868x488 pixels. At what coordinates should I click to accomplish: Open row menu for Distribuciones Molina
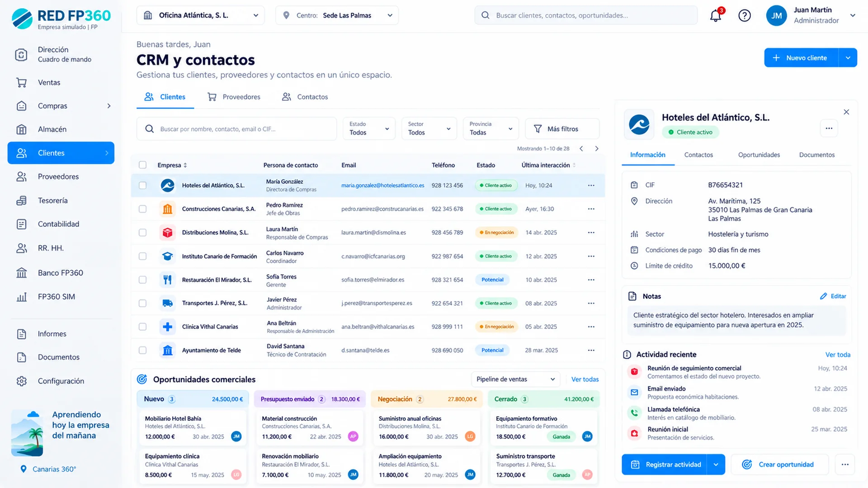click(591, 232)
